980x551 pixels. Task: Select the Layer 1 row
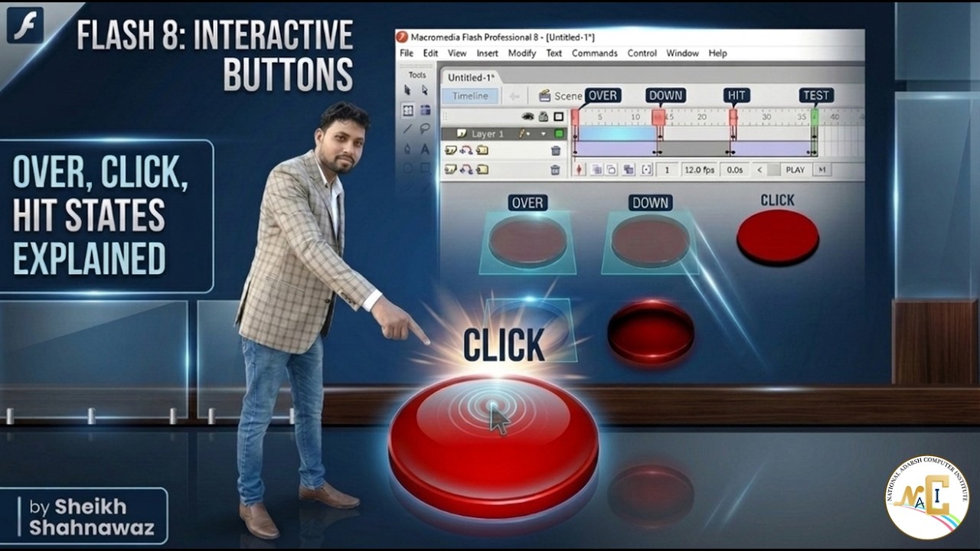[x=505, y=134]
